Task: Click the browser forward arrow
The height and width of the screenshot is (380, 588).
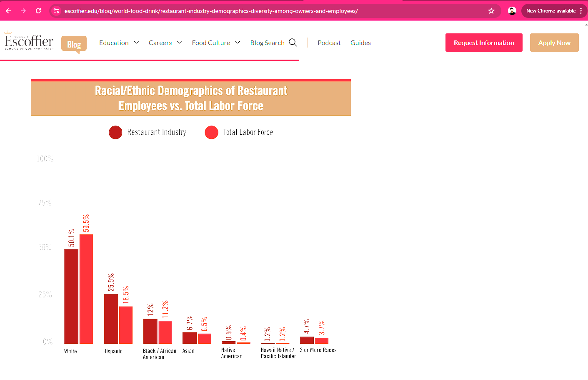Action: (23, 11)
